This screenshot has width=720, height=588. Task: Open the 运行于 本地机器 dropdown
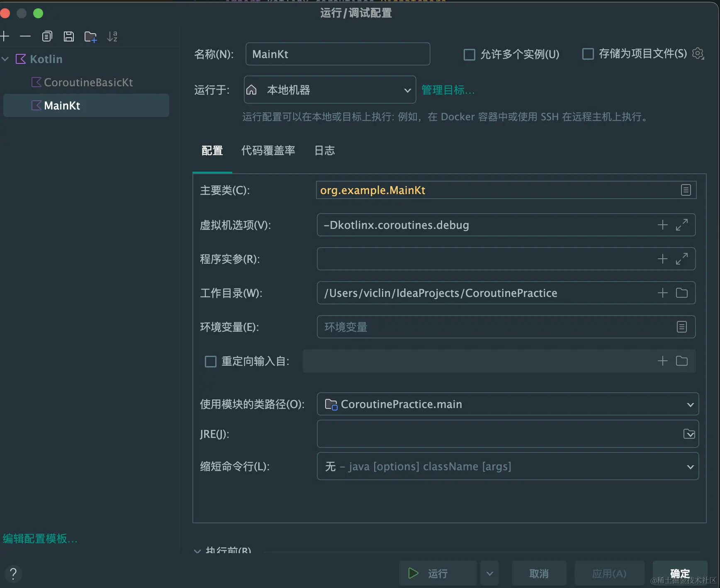pyautogui.click(x=330, y=90)
